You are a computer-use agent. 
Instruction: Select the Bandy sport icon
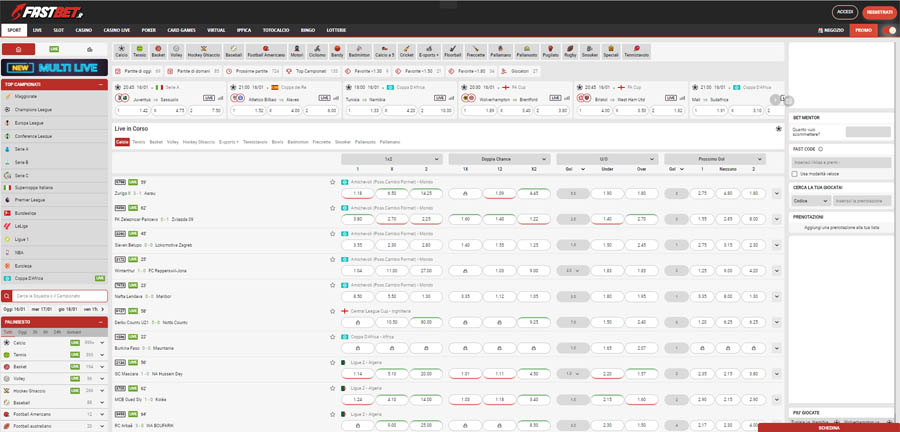[338, 51]
